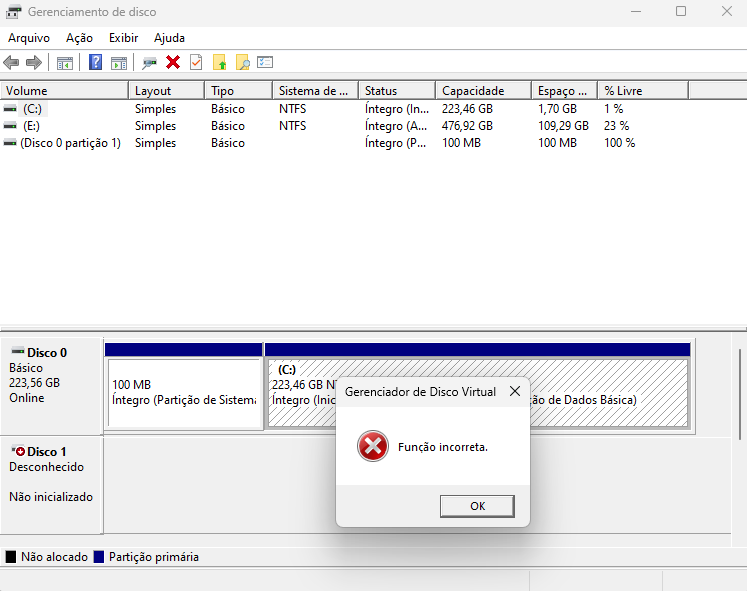Screen dimensions: 747x591
Task: Minimize the Gerenciamento de disco window
Action: pos(636,11)
